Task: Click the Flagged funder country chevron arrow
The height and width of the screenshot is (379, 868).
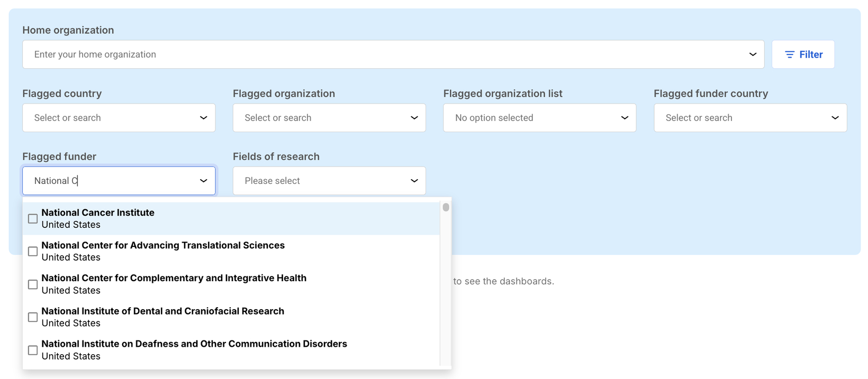Action: [x=835, y=118]
